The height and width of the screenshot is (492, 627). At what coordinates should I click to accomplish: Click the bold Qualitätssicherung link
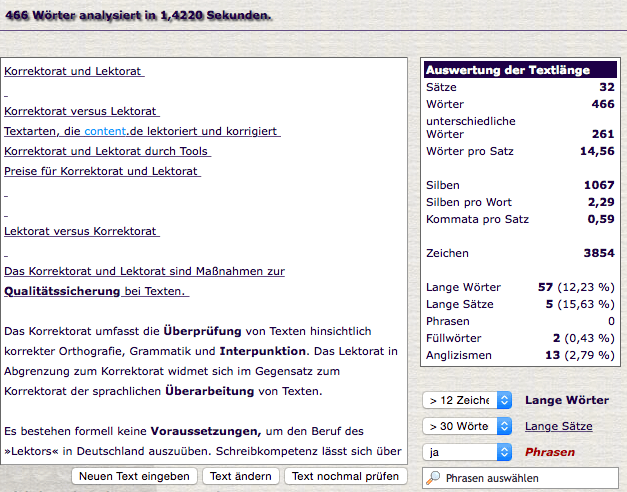pos(63,291)
